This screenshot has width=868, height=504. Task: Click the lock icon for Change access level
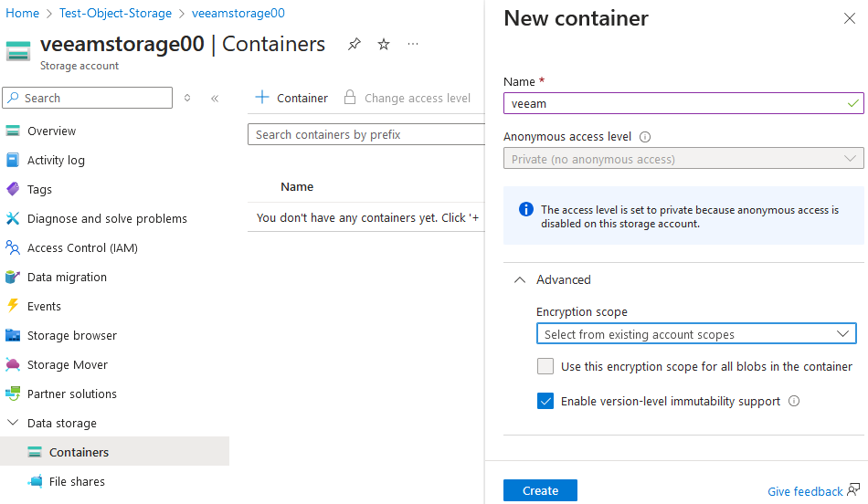click(x=350, y=98)
